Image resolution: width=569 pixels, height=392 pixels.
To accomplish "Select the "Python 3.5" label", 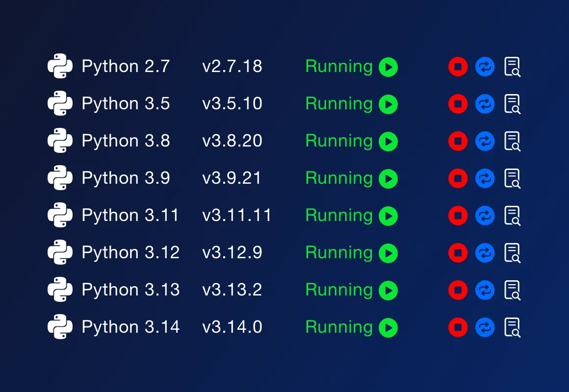I will click(x=126, y=104).
